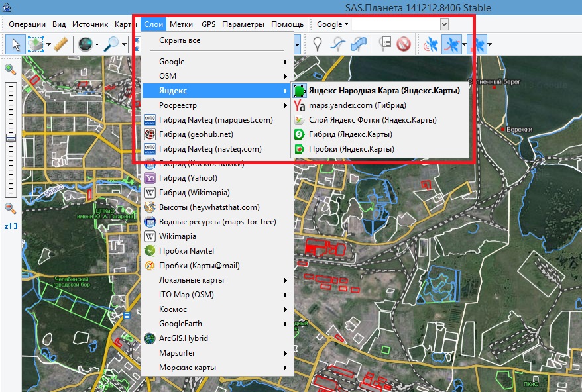Open the GPS menu
Screen dimensions: 582x392
click(209, 24)
